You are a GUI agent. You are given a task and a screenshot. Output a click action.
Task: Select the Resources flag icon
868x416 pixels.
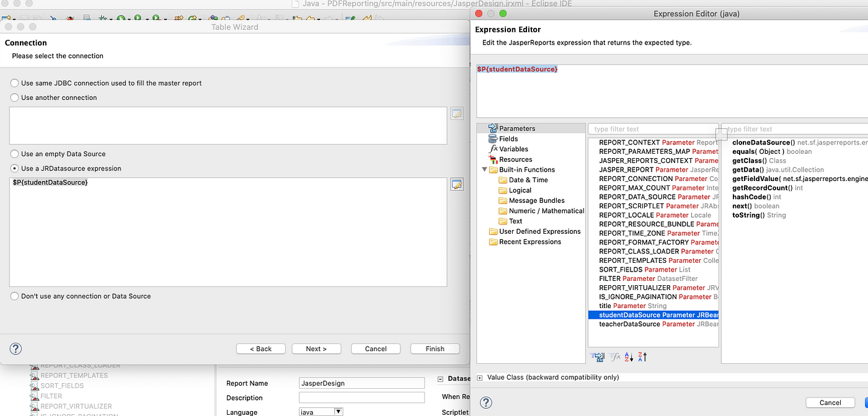[x=494, y=159]
